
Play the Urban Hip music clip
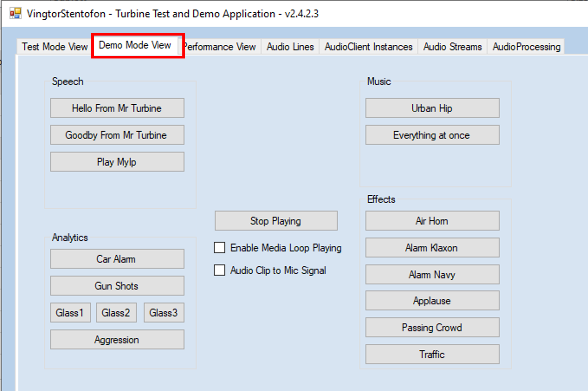[x=432, y=108]
